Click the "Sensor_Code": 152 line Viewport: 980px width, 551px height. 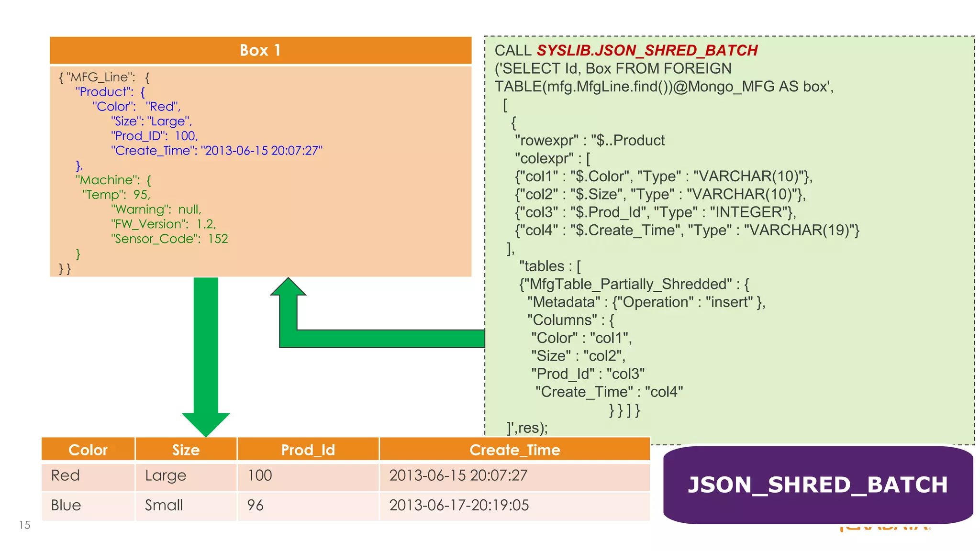(x=169, y=239)
